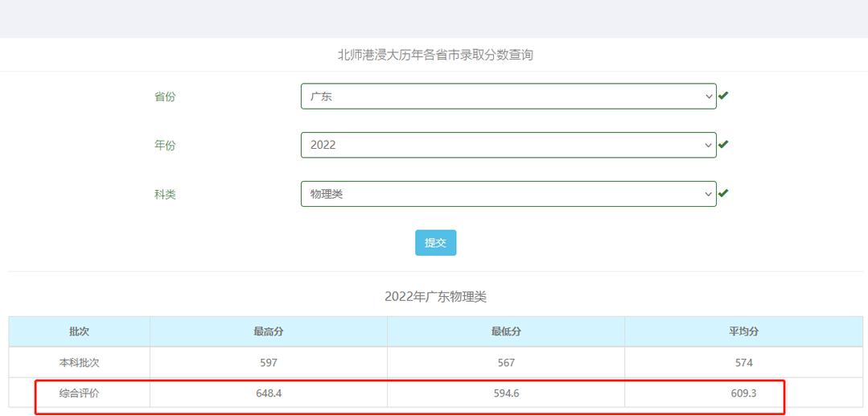Click the table heading 2022年广东物理类
This screenshot has width=868, height=416.
pyautogui.click(x=435, y=297)
